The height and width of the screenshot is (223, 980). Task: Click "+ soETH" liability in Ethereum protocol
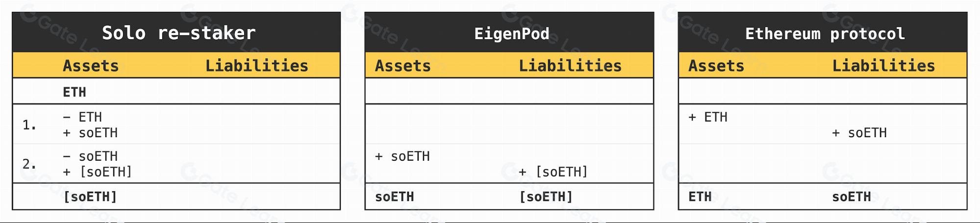point(859,133)
